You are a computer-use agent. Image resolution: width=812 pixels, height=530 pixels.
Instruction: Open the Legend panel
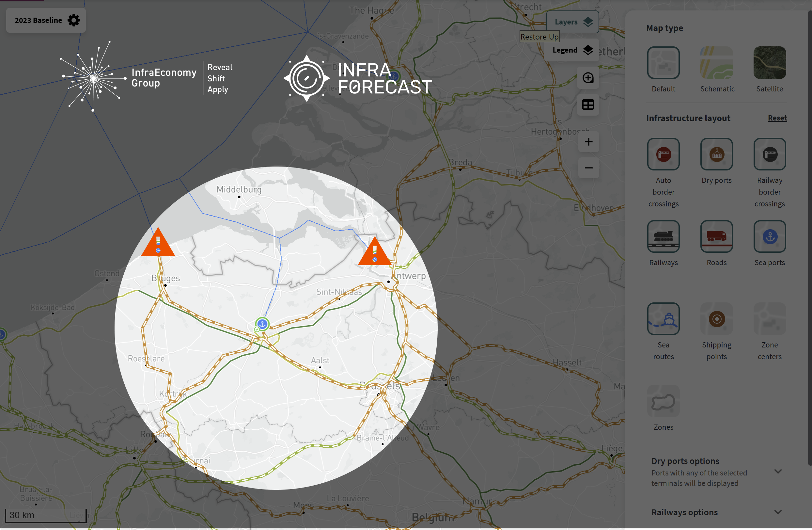coord(571,50)
